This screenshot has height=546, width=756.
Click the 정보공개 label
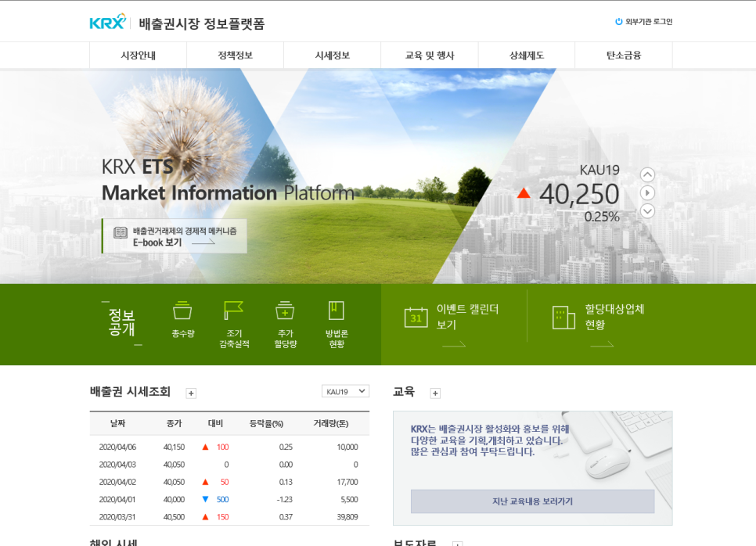121,322
